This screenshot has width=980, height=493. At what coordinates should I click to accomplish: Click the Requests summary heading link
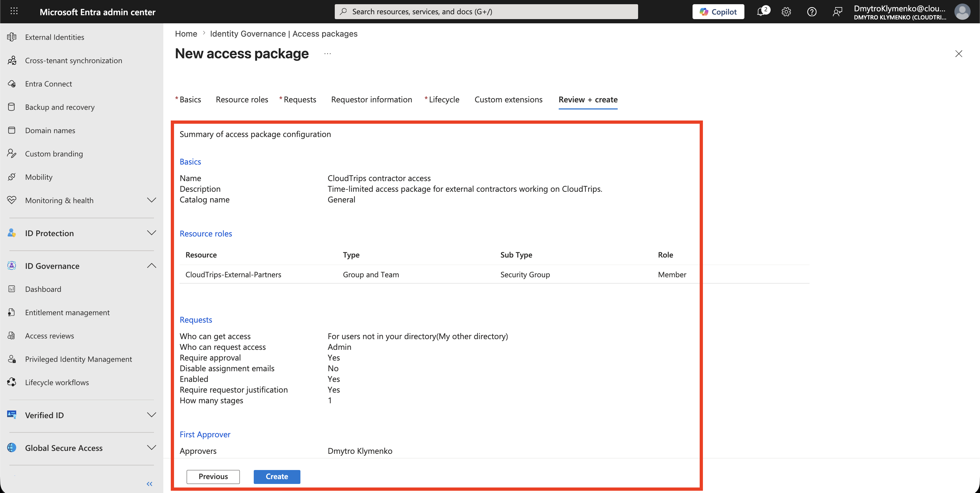[x=195, y=320]
